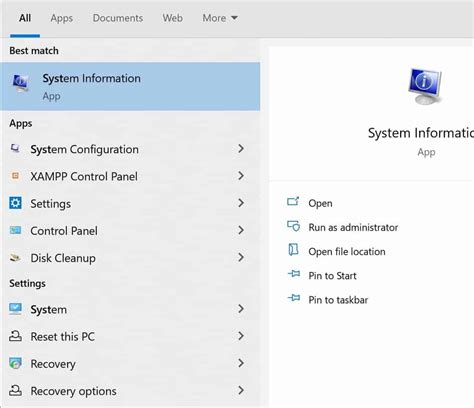Expand the Recovery options chevron
The height and width of the screenshot is (408, 474).
coord(241,390)
